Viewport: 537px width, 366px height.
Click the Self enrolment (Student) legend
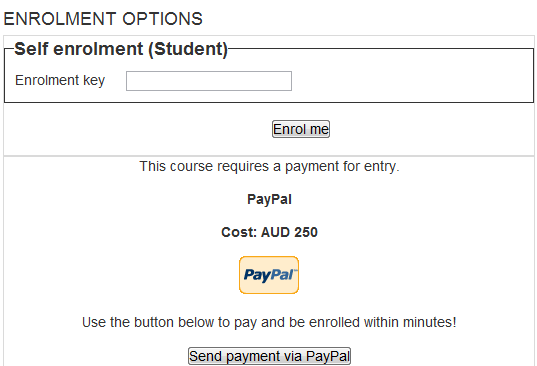point(121,49)
